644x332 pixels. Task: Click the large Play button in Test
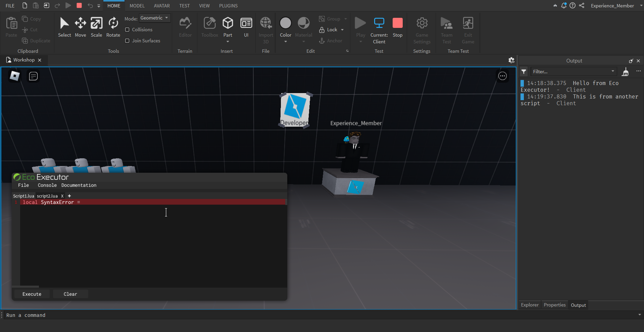tap(360, 23)
